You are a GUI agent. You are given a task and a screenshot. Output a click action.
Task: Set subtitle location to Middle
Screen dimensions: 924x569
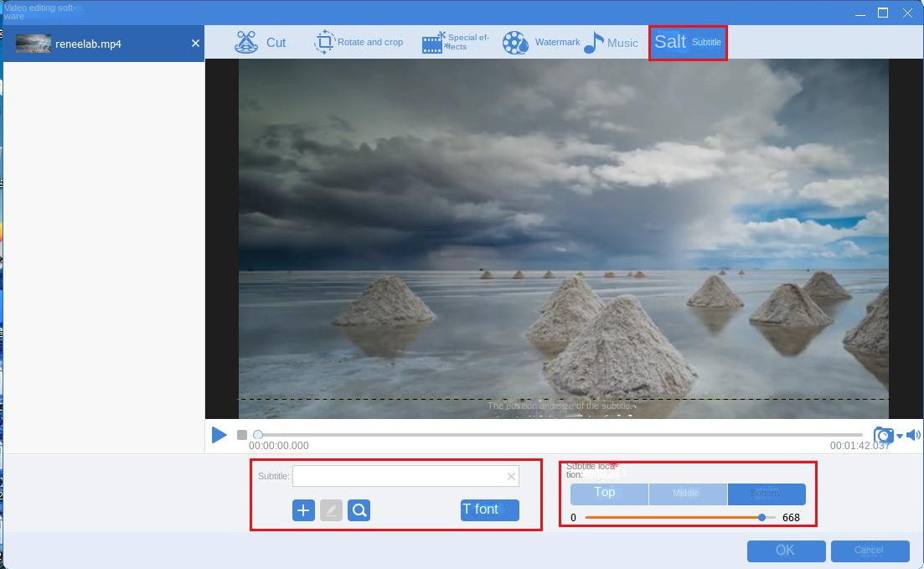pos(687,493)
